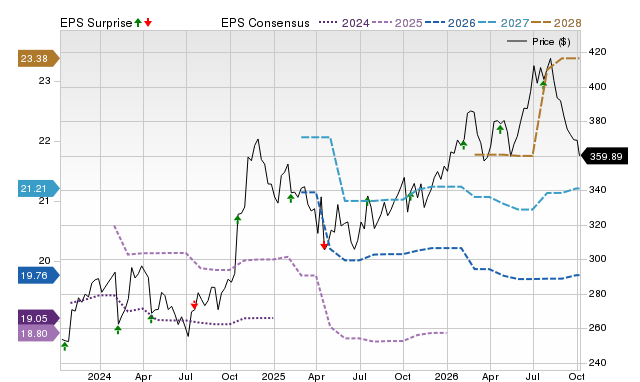
Task: Select the green surprise arrow of October 2024
Action: [238, 219]
